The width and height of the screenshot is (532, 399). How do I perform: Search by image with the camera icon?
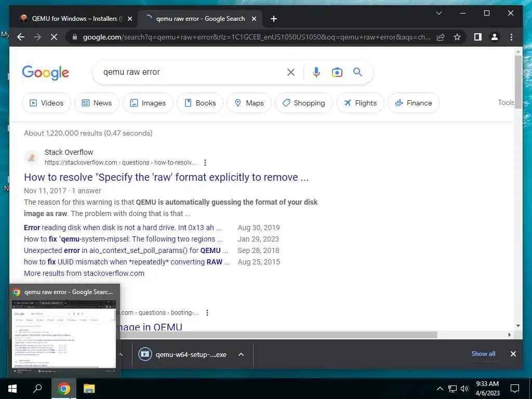pyautogui.click(x=337, y=72)
